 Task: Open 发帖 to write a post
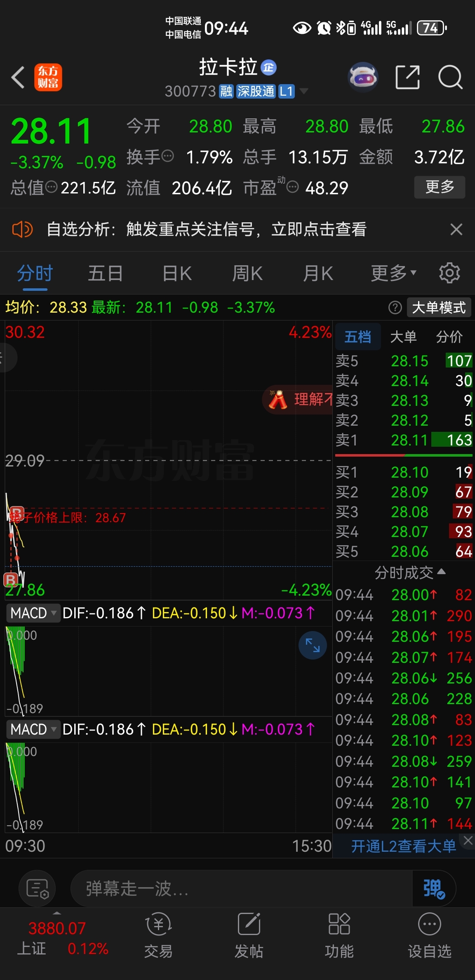249,935
